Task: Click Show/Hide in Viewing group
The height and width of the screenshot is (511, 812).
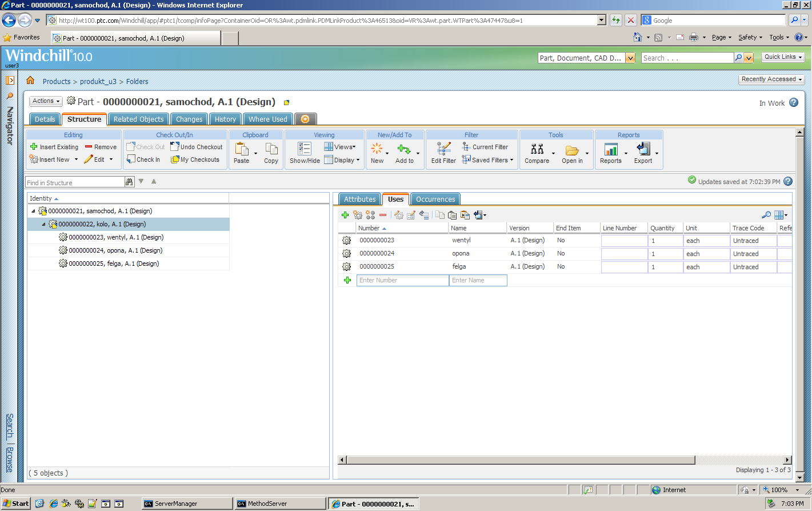Action: 305,153
